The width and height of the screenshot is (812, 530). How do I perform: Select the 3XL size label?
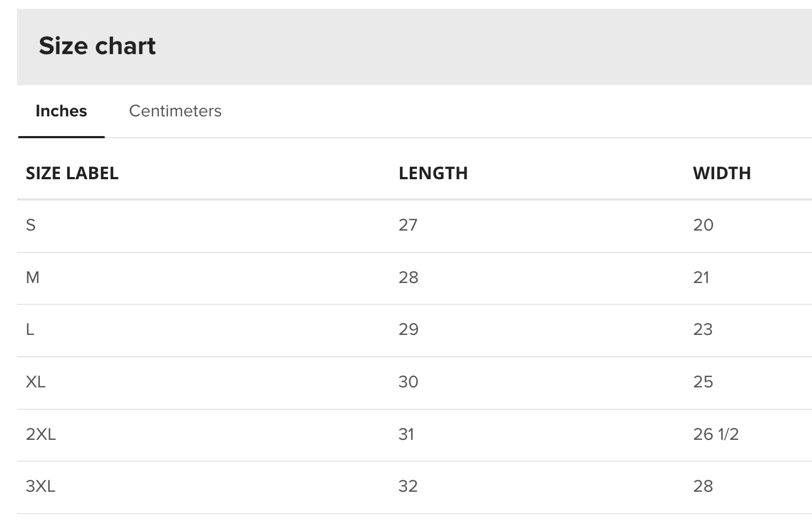(x=40, y=486)
